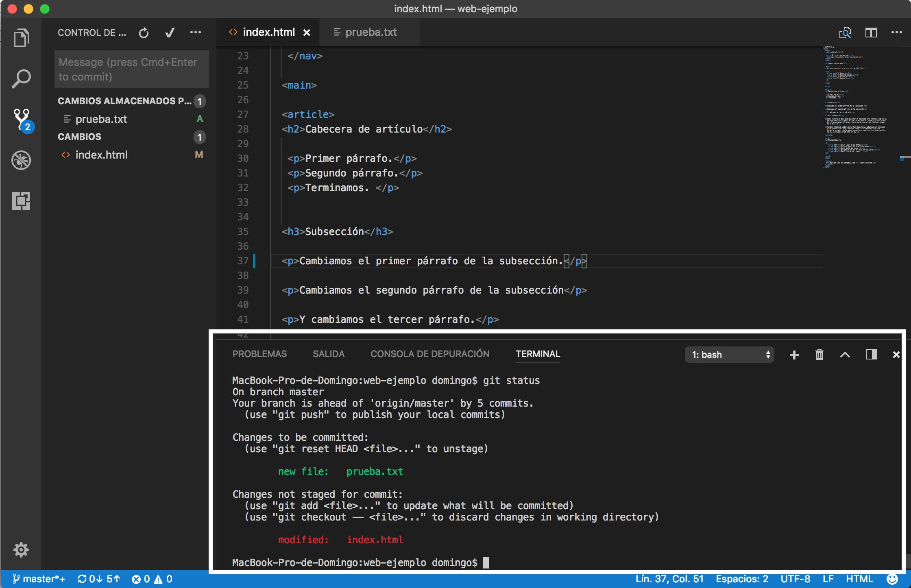The image size is (911, 588).
Task: Open the Extensions view
Action: coord(21,201)
